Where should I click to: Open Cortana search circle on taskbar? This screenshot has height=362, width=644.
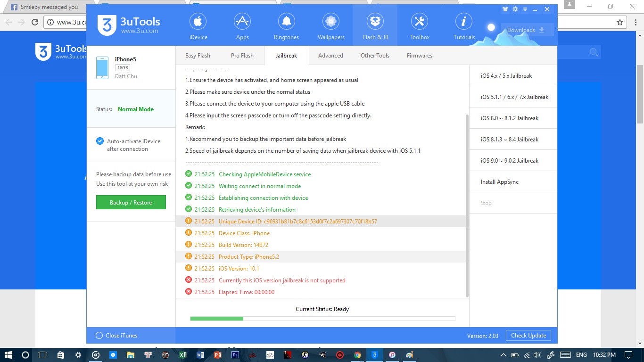pyautogui.click(x=25, y=355)
